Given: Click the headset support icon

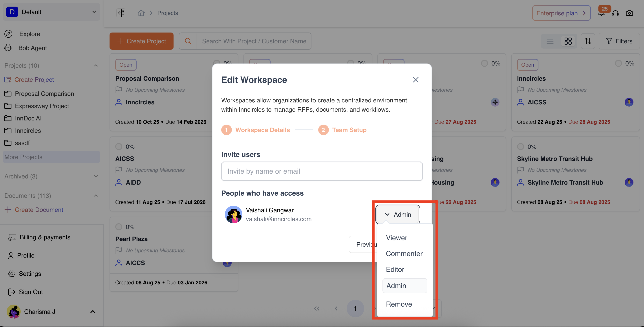Looking at the screenshot, I should [615, 13].
